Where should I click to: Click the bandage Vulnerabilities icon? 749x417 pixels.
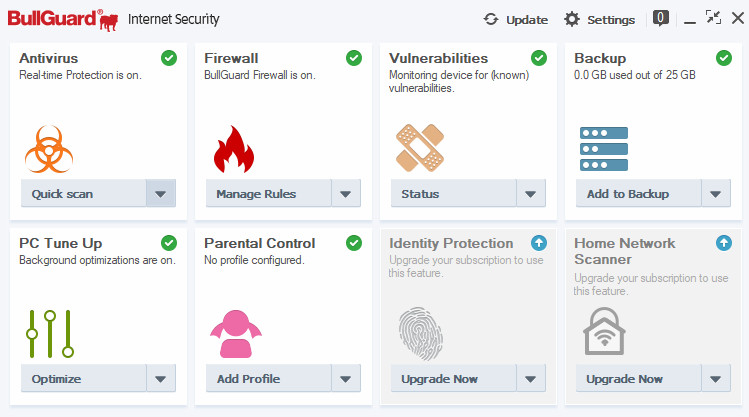pos(420,148)
